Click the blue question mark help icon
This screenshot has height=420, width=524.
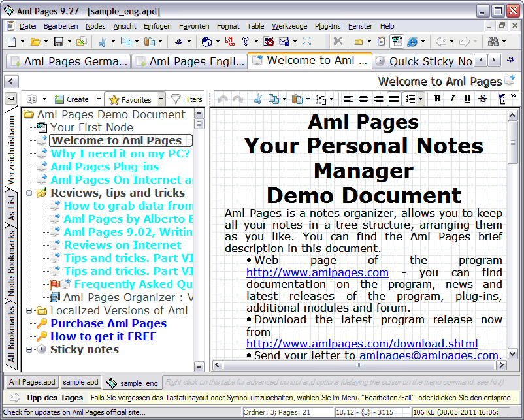click(246, 41)
